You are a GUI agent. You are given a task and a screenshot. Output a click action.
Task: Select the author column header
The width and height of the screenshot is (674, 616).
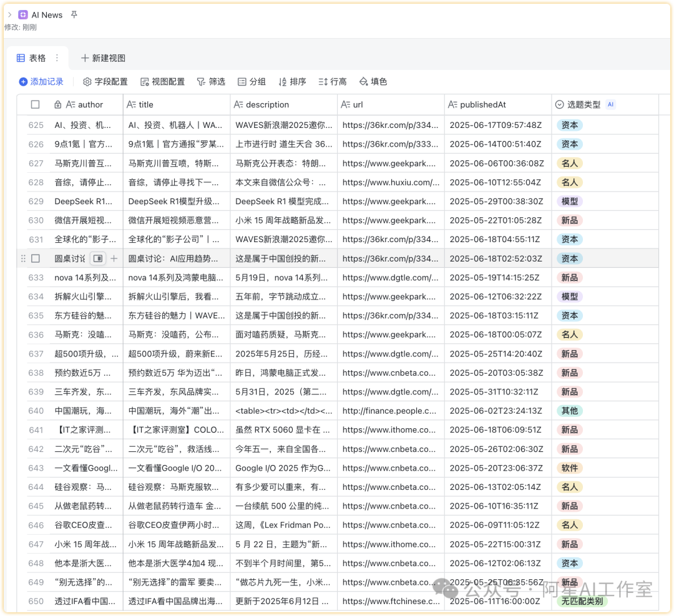pyautogui.click(x=85, y=104)
